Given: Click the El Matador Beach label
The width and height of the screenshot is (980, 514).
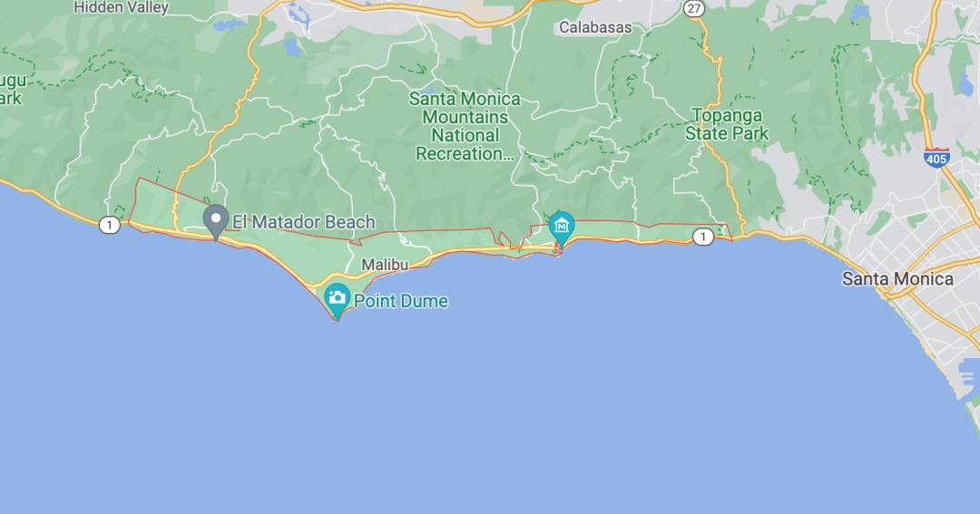Looking at the screenshot, I should click(x=304, y=222).
